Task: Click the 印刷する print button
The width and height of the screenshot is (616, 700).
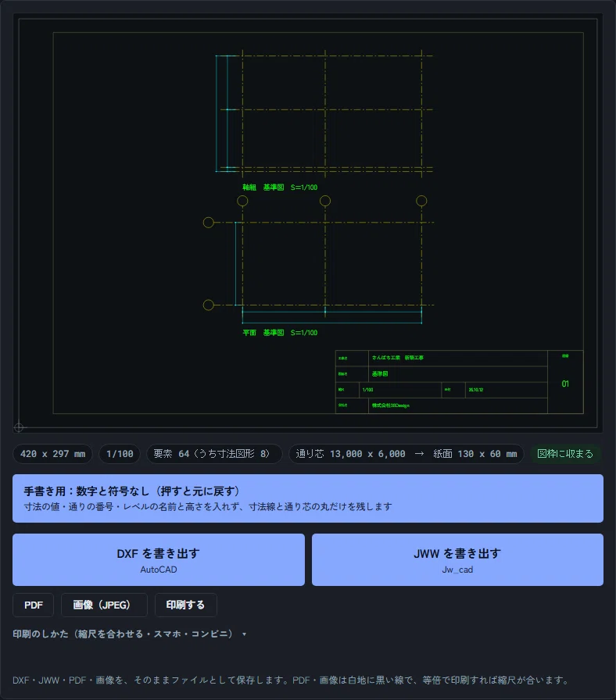Action: coord(186,605)
